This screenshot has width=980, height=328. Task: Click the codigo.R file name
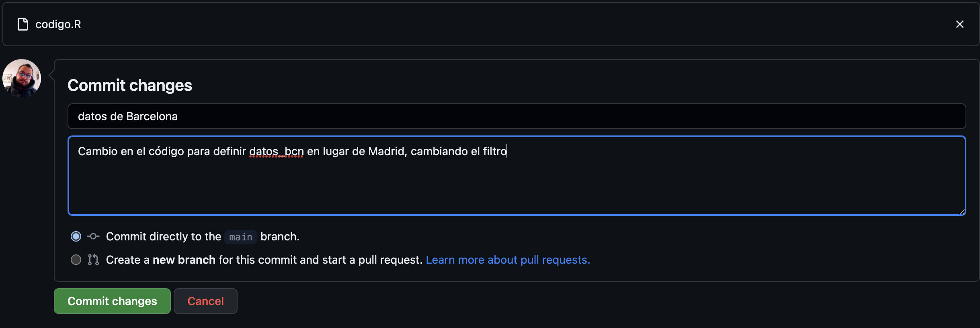point(58,24)
